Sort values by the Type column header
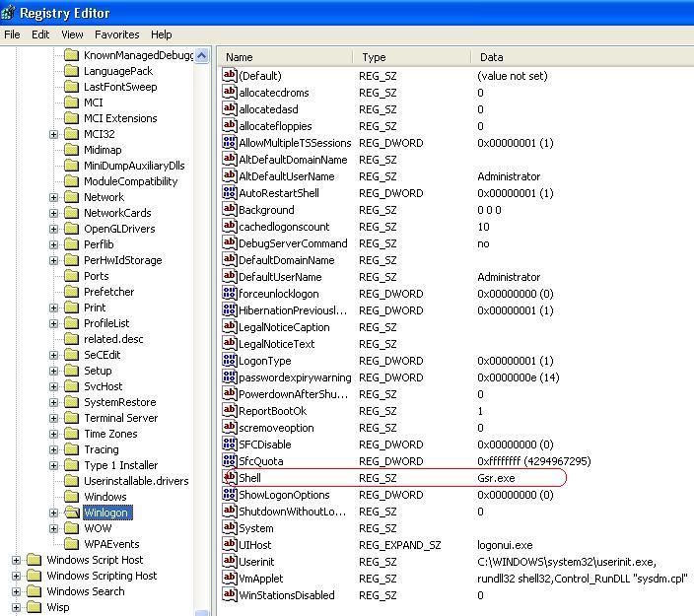 [x=412, y=57]
